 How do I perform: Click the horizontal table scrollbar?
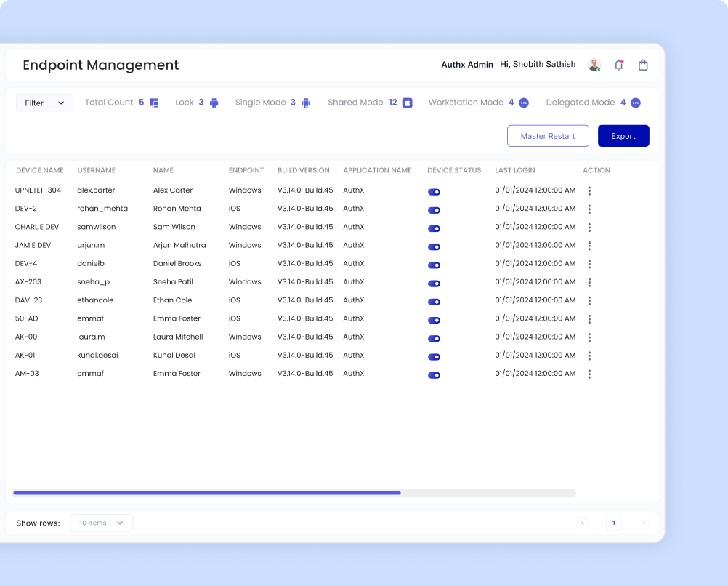click(x=207, y=493)
